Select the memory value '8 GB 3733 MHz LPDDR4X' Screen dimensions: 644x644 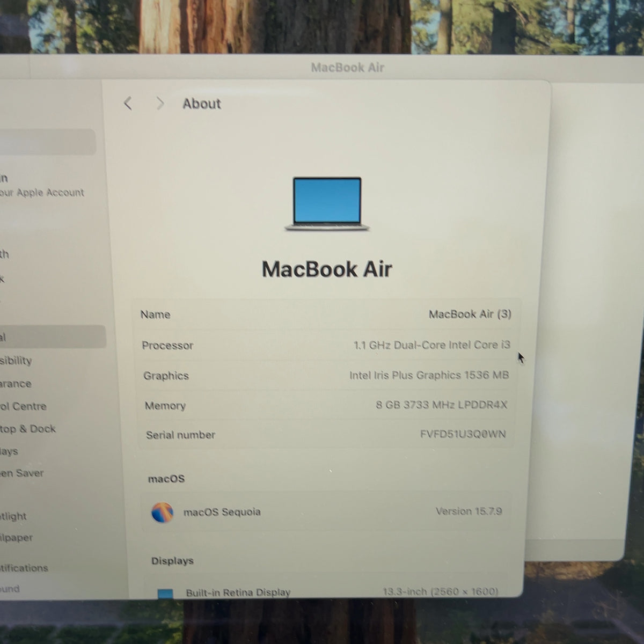click(x=441, y=405)
